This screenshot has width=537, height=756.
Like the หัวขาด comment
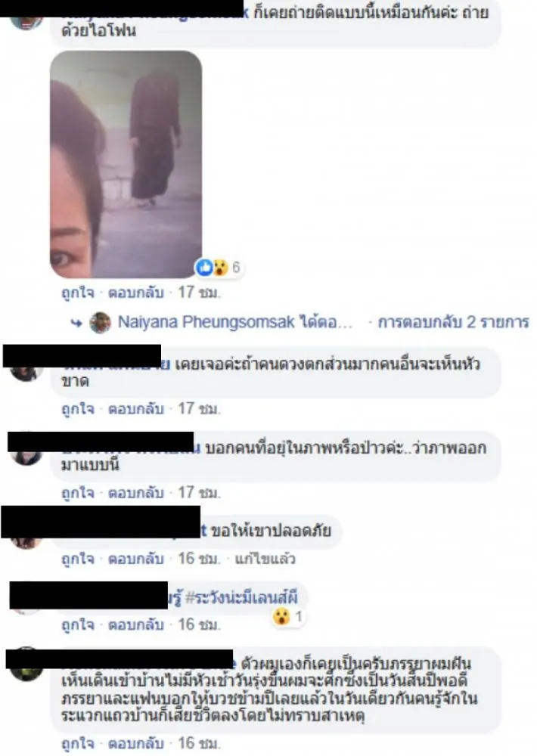78,409
